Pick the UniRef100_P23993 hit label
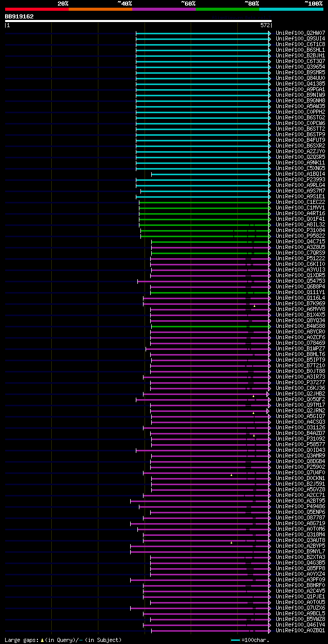 coord(300,180)
